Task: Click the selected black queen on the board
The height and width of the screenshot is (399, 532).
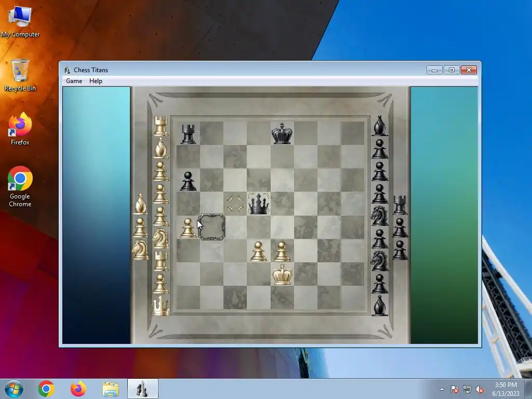Action: point(259,204)
